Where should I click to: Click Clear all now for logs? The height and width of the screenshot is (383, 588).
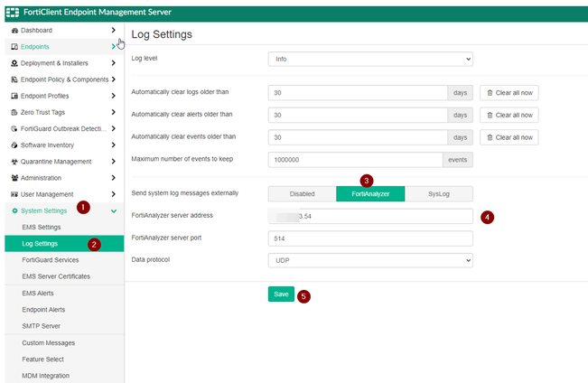[509, 93]
